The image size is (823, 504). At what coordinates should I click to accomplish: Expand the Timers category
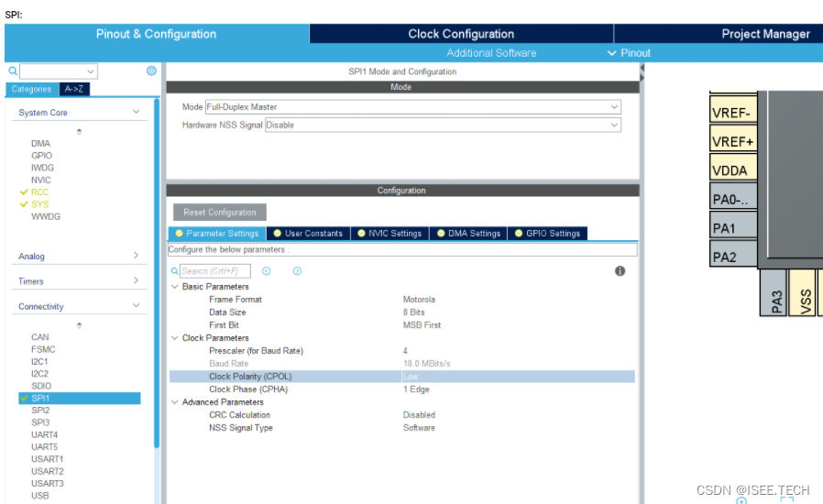tap(136, 281)
